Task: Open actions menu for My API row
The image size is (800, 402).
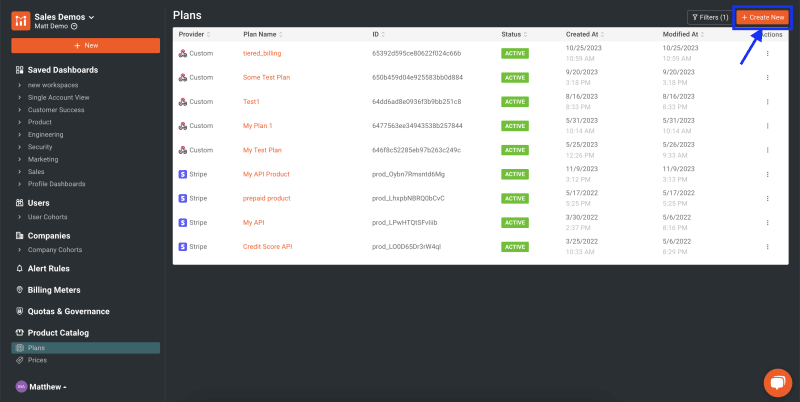Action: tap(767, 222)
